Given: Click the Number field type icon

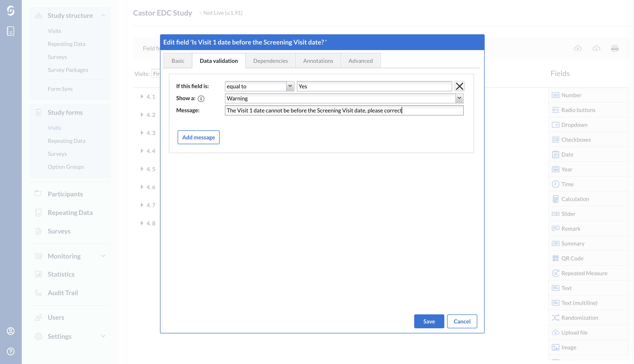Looking at the screenshot, I should [556, 95].
